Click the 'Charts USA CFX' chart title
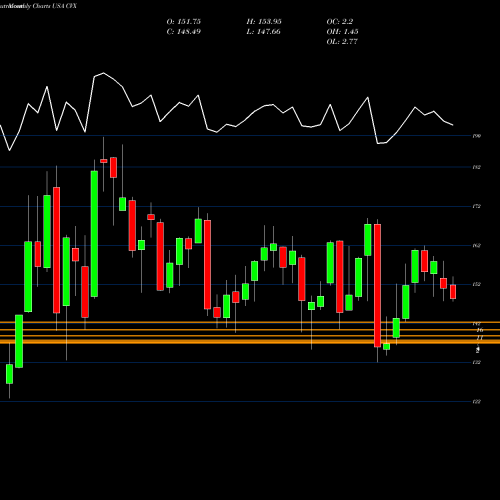The width and height of the screenshot is (500, 500). [x=55, y=6]
